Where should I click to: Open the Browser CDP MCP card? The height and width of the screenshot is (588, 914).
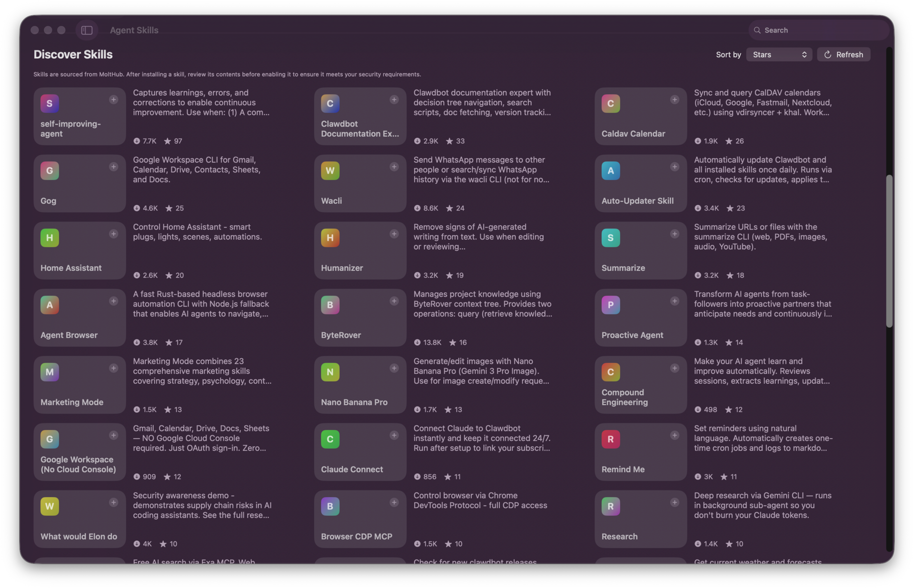360,519
